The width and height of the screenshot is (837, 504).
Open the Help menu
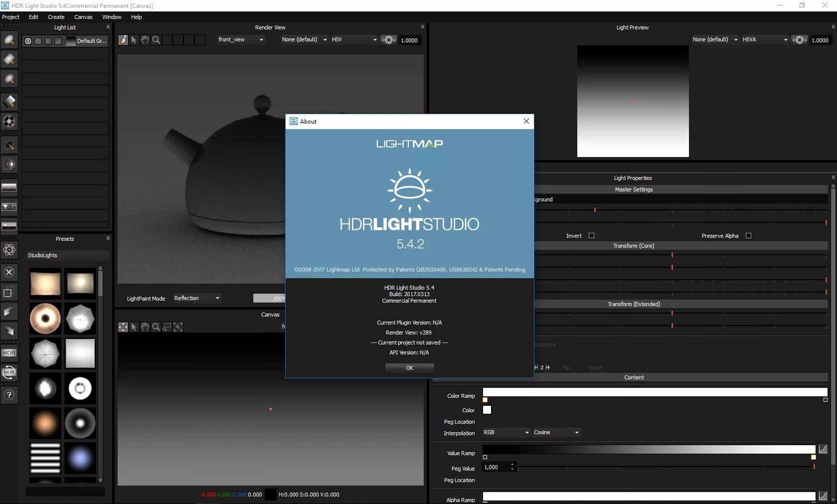coord(136,17)
